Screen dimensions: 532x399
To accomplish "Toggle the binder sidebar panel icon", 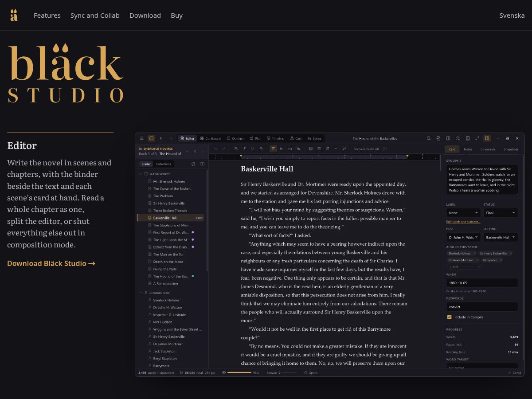I will (151, 138).
